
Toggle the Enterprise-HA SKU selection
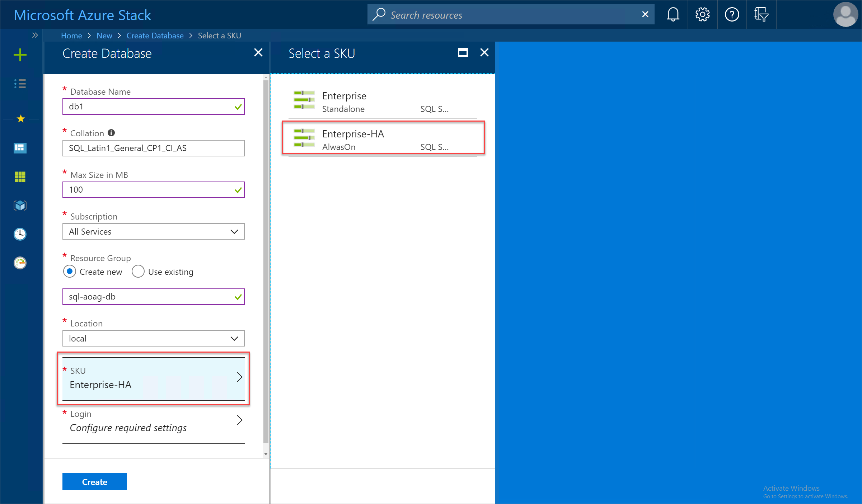click(x=383, y=139)
